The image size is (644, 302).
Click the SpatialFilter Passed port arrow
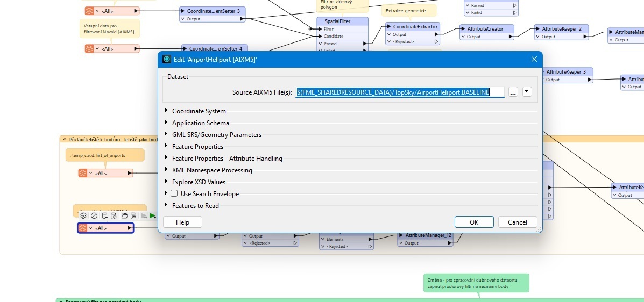[x=365, y=44]
